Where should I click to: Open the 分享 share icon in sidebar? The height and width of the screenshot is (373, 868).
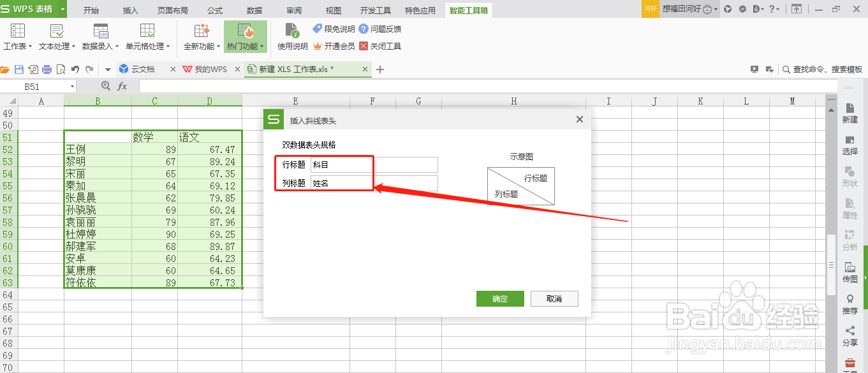point(850,334)
